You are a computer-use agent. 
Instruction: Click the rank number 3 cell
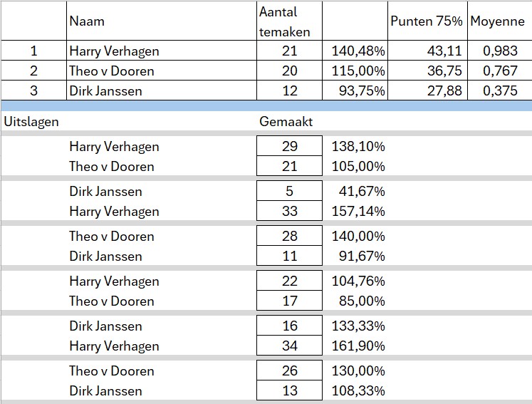tap(32, 91)
